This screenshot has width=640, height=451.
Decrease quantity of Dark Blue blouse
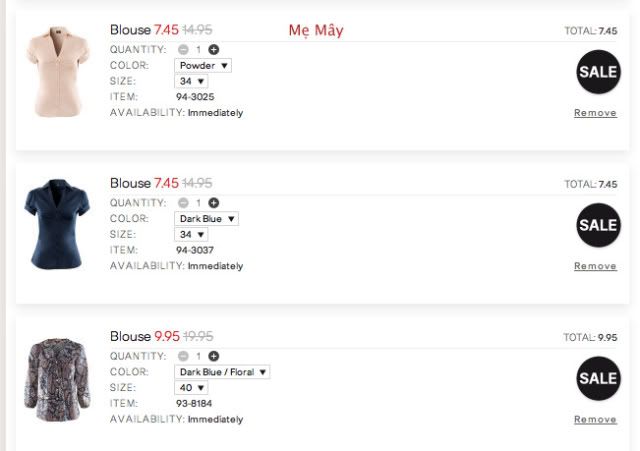point(183,202)
